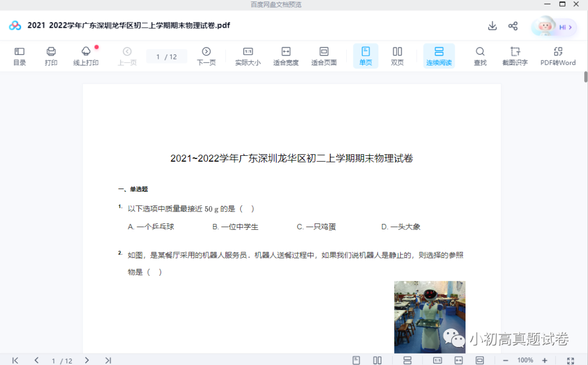Jump to last page in bottom bar
The width and height of the screenshot is (588, 365).
tap(108, 361)
